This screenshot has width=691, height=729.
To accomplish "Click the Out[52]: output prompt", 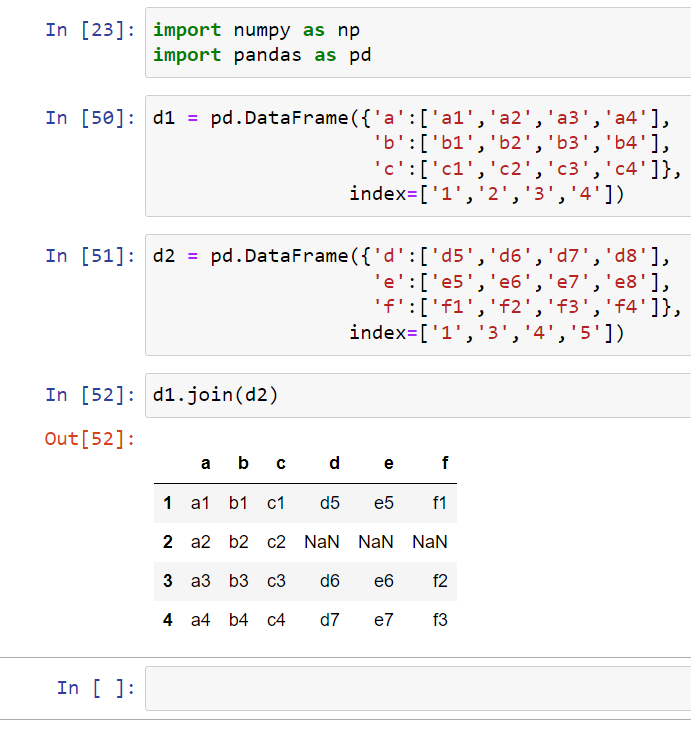I will click(x=90, y=439).
